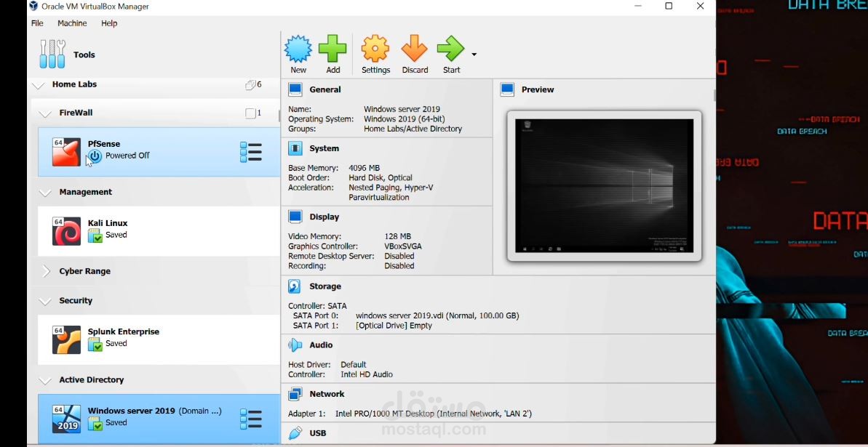Click the General section icon
The width and height of the screenshot is (868, 447).
tap(295, 89)
